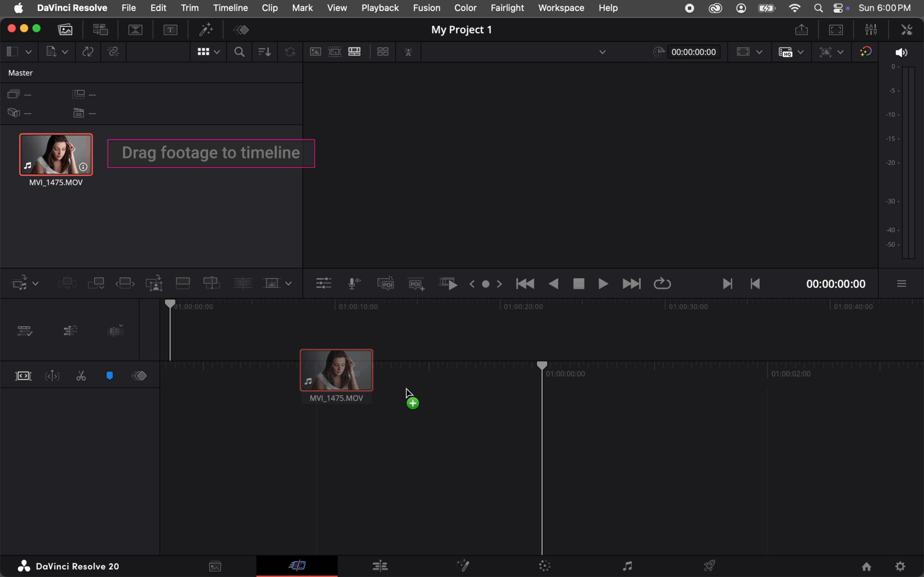Viewport: 924px width, 577px height.
Task: Open the Quick Export icon
Action: click(x=801, y=29)
